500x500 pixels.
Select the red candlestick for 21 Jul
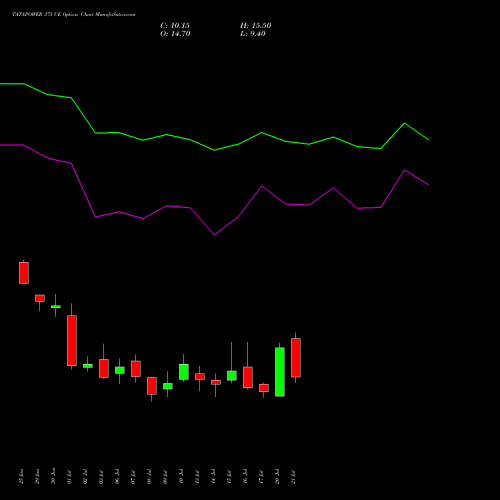pos(296,358)
